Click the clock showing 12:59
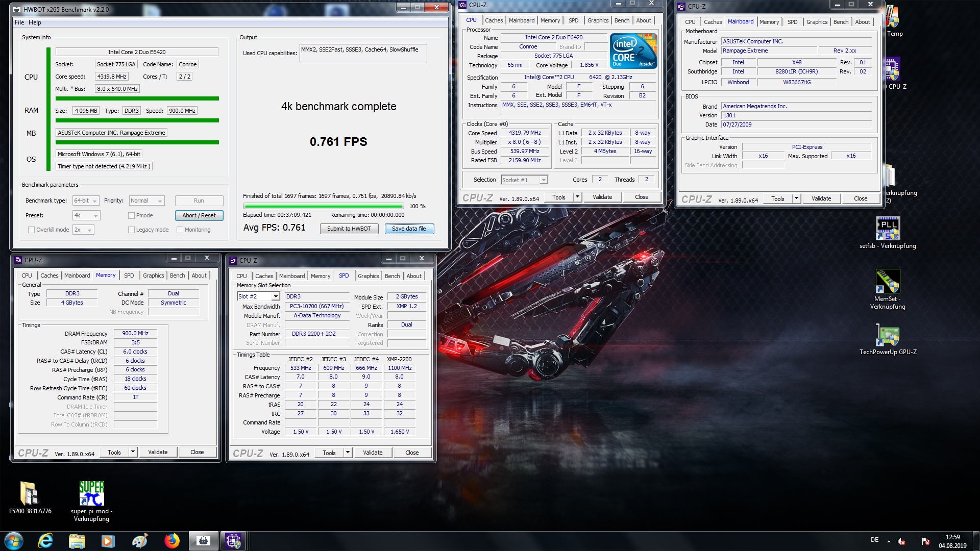Screen dimensions: 980x551 tap(952, 537)
